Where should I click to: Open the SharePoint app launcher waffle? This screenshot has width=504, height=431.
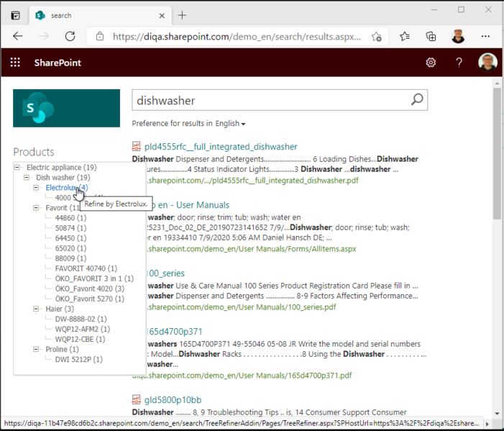click(15, 63)
